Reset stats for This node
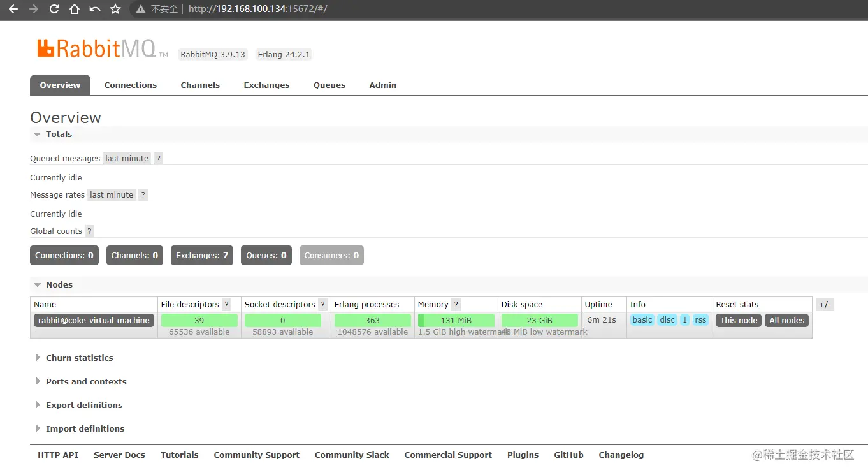 coord(739,321)
